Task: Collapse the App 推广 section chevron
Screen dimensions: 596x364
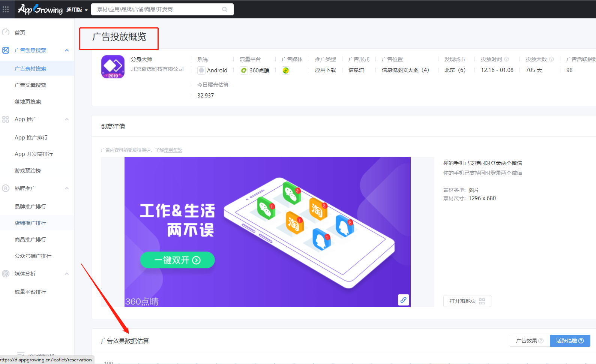Action: coord(67,119)
